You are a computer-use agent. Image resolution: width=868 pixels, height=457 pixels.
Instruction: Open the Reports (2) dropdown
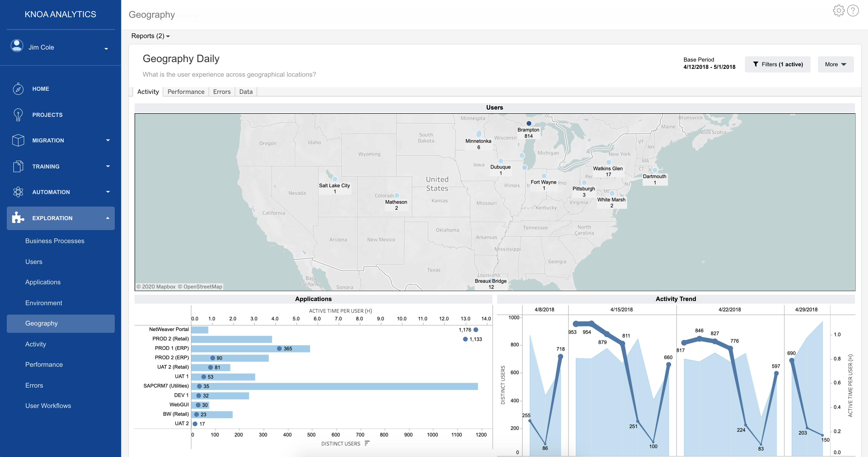point(150,36)
